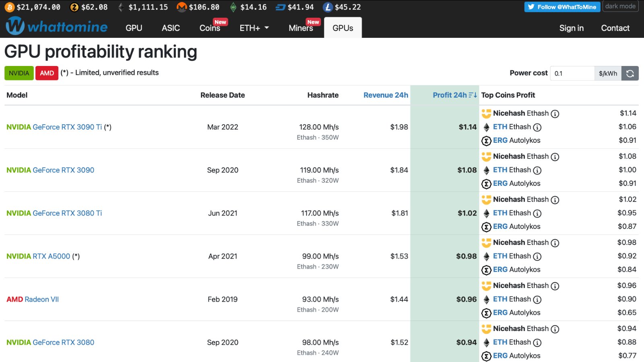Sort by Revenue 24h column

[x=386, y=95]
